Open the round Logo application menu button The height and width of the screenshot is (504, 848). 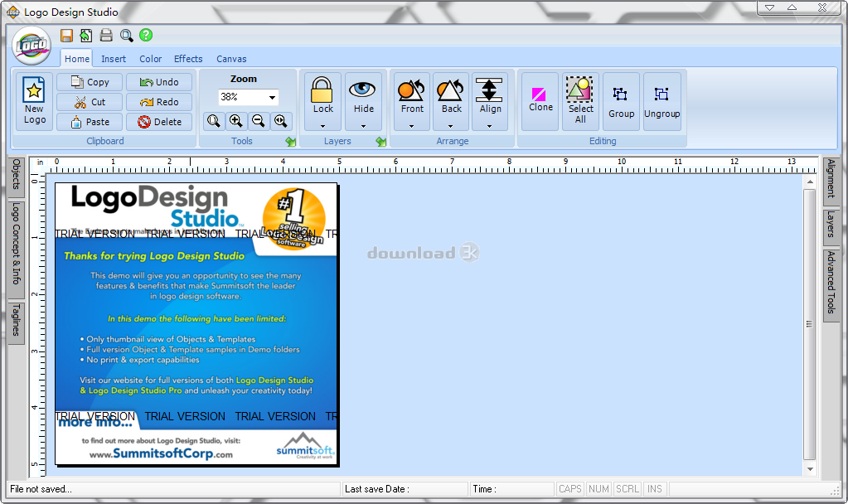pos(31,46)
